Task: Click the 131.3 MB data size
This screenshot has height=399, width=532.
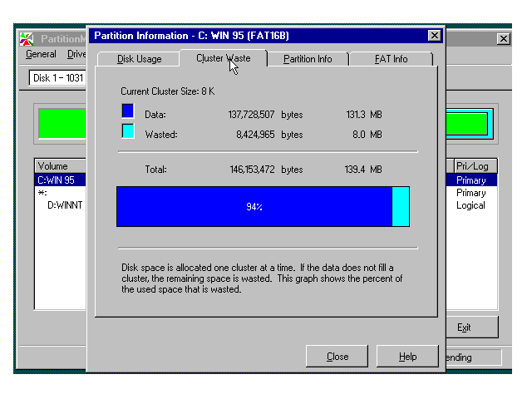Action: tap(364, 115)
